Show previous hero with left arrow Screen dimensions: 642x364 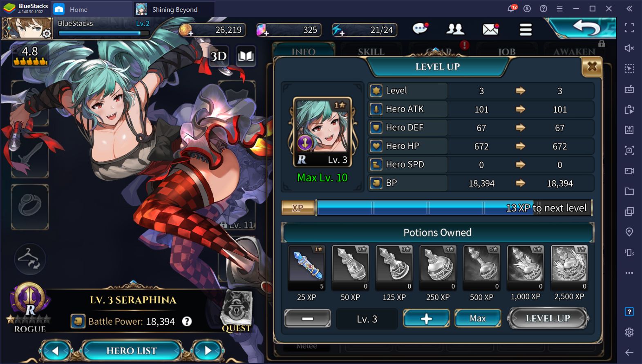pos(56,351)
